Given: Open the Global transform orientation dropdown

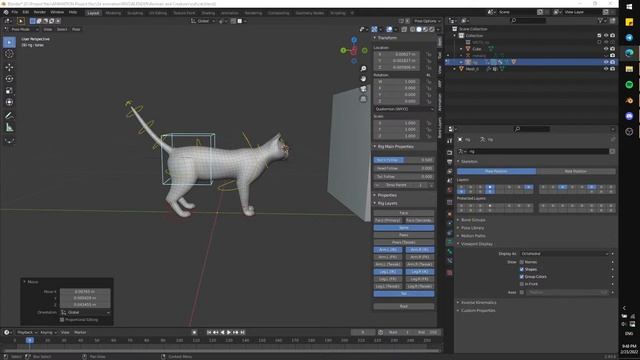Looking at the screenshot, I should click(x=203, y=21).
